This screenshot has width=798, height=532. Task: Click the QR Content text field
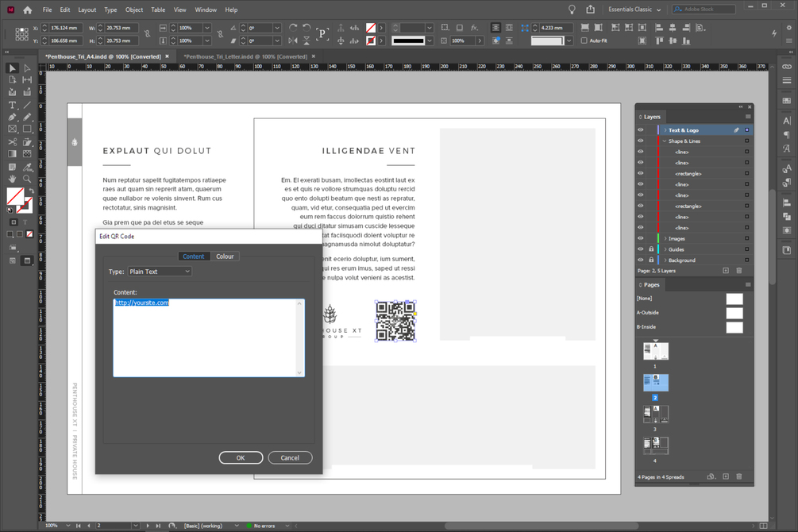click(x=209, y=337)
